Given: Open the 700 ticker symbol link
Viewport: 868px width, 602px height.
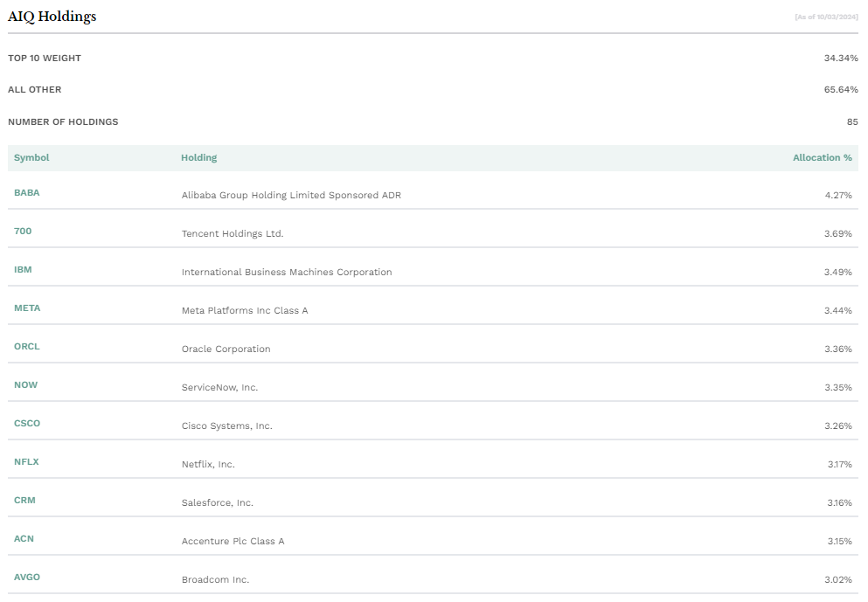Looking at the screenshot, I should (x=23, y=232).
